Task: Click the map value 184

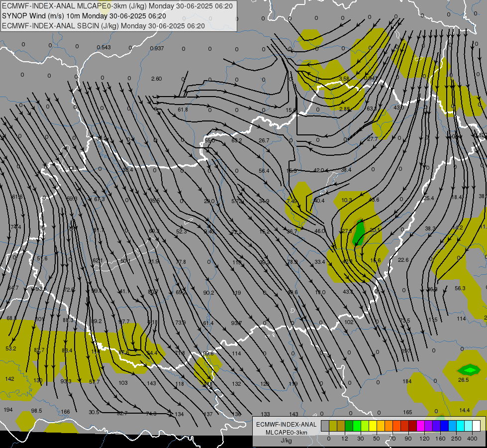Action: pos(407,381)
